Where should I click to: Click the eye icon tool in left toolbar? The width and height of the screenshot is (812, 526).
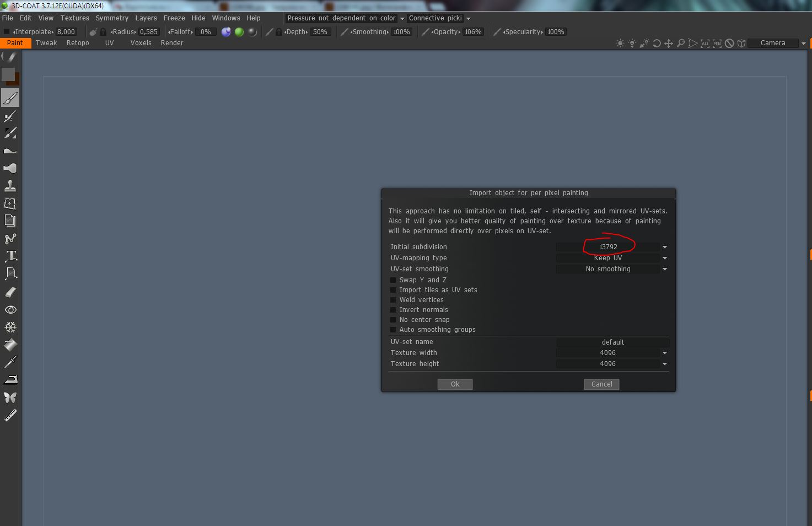[10, 310]
